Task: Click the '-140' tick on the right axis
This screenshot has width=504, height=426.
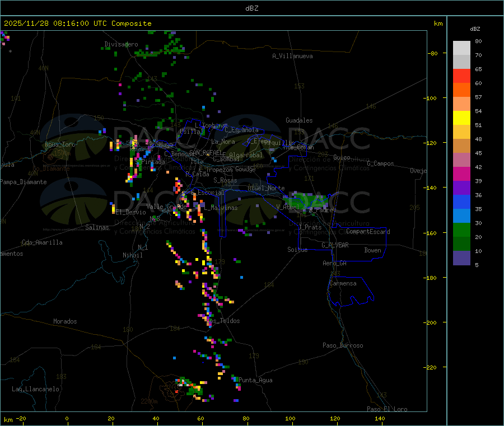Action: tap(431, 188)
